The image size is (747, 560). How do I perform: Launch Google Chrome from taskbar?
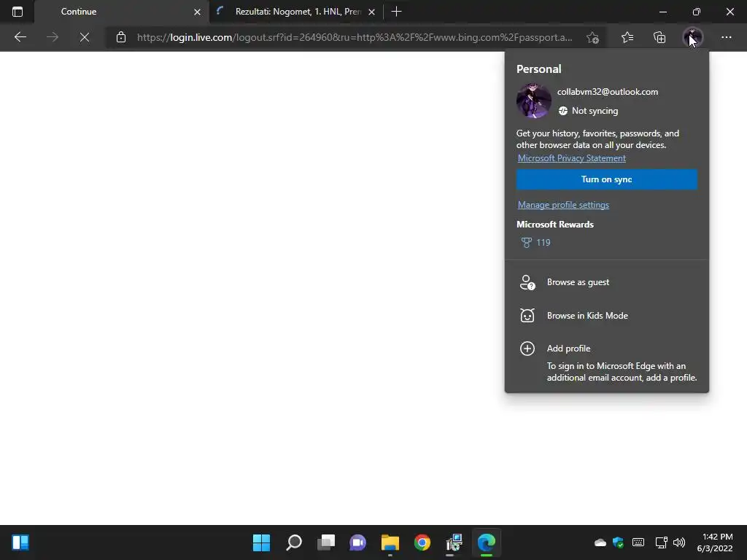click(x=422, y=542)
